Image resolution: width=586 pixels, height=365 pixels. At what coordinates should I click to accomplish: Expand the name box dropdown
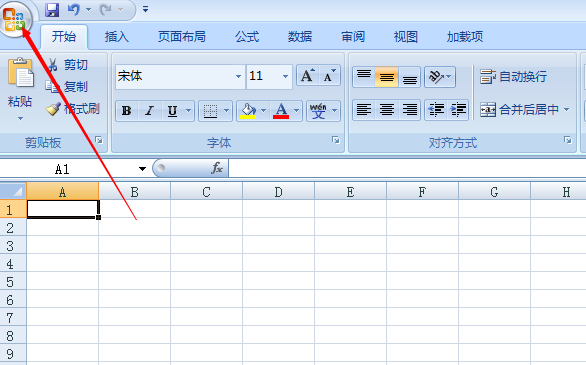pos(142,169)
